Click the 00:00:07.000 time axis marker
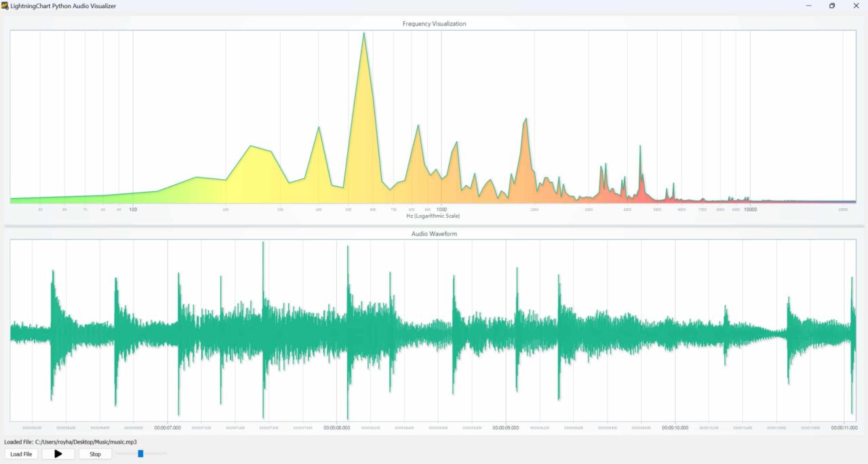The image size is (868, 464). [x=167, y=428]
